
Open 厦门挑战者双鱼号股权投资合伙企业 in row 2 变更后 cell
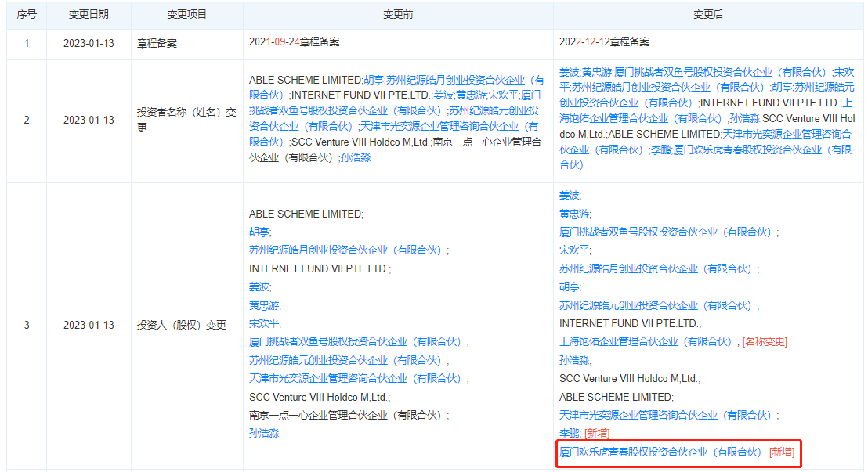(721, 73)
